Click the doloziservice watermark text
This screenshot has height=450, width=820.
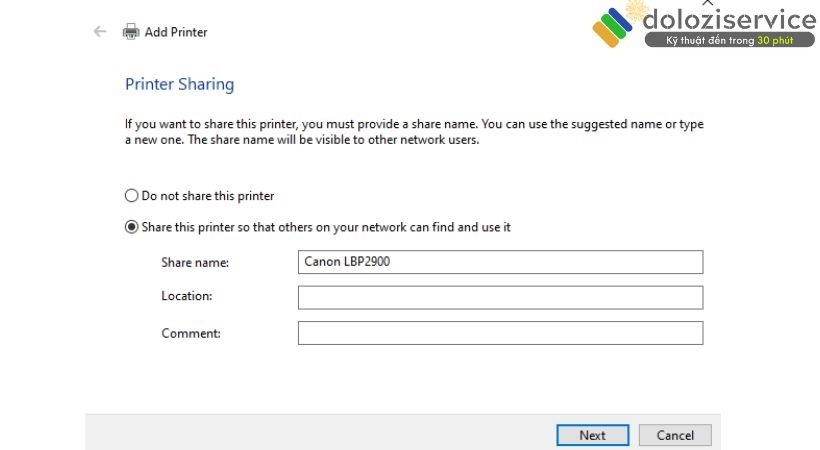click(729, 20)
